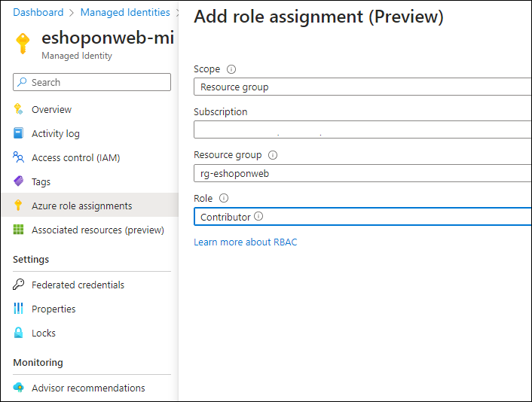Image resolution: width=532 pixels, height=402 pixels.
Task: Click into the sidebar Search field
Action: [92, 82]
